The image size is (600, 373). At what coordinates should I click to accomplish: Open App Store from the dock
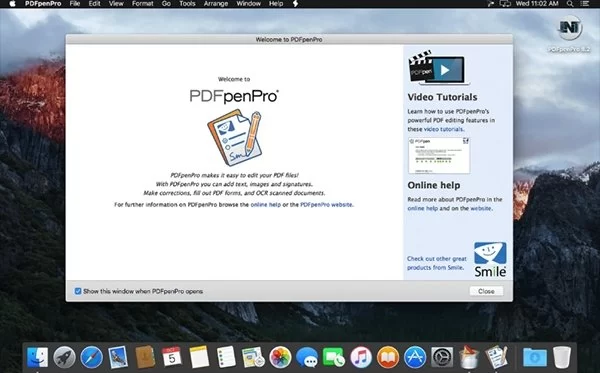click(415, 357)
